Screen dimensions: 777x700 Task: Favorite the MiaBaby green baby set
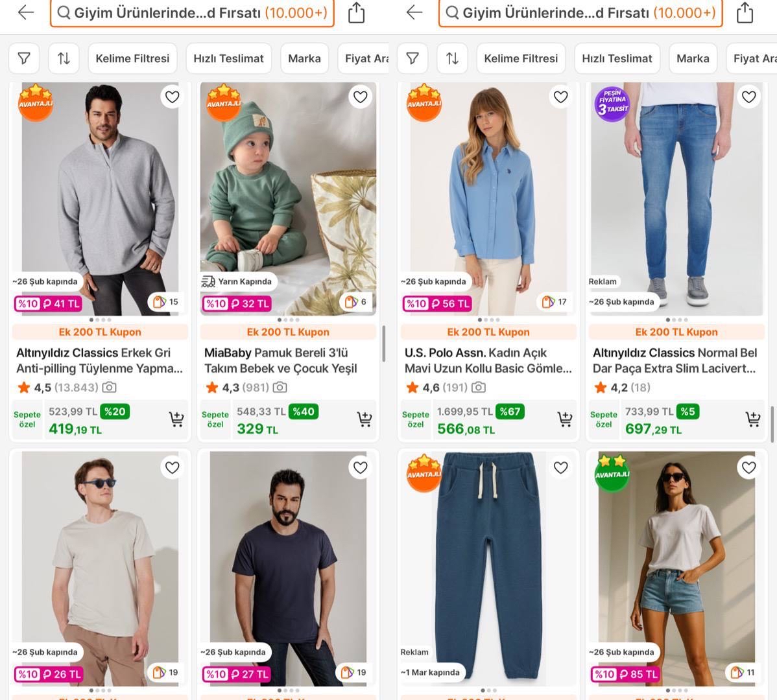click(x=360, y=97)
